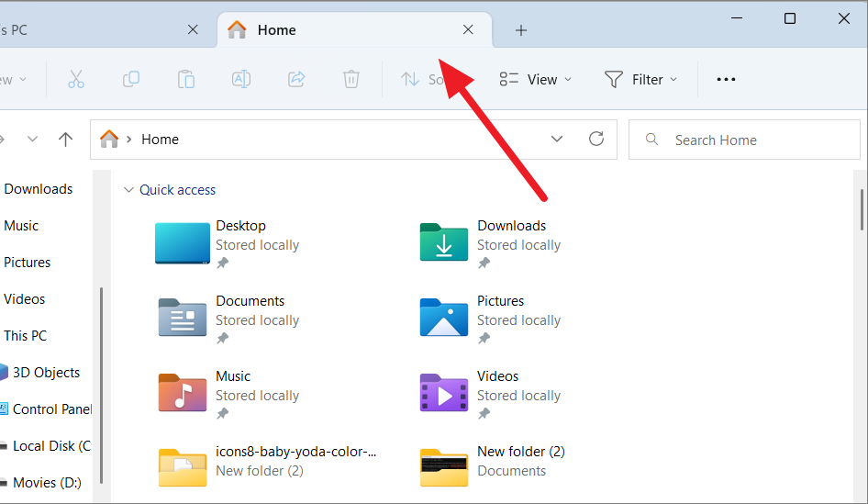Maximize the File Explorer window
Screen dimensions: 868x504
[x=790, y=18]
